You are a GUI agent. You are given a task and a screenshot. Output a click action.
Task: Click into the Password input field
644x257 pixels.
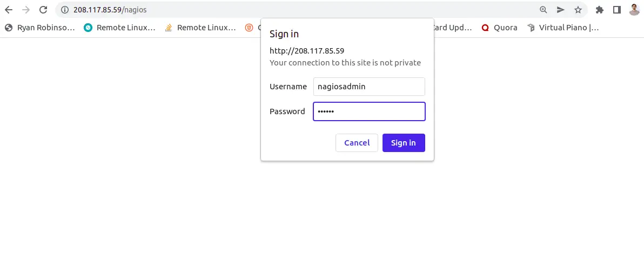click(369, 111)
